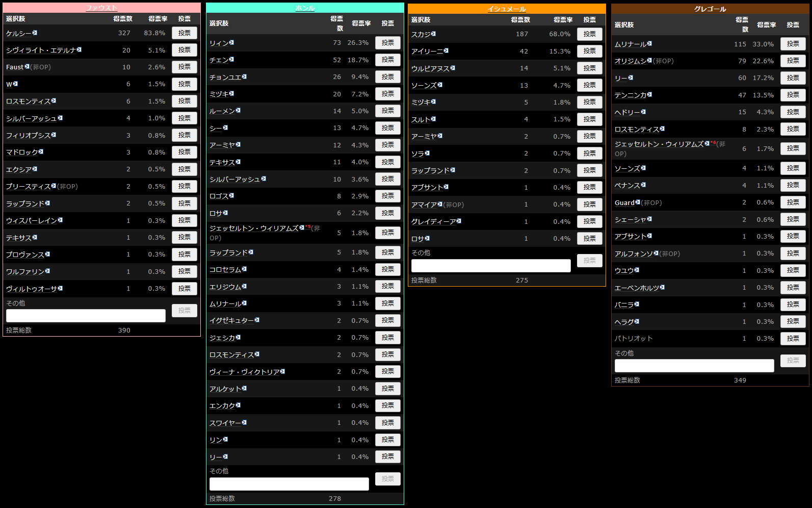Click the external link icon beside ヴィルトゥオーサ
Screen dimensions: 812x508
pyautogui.click(x=60, y=288)
